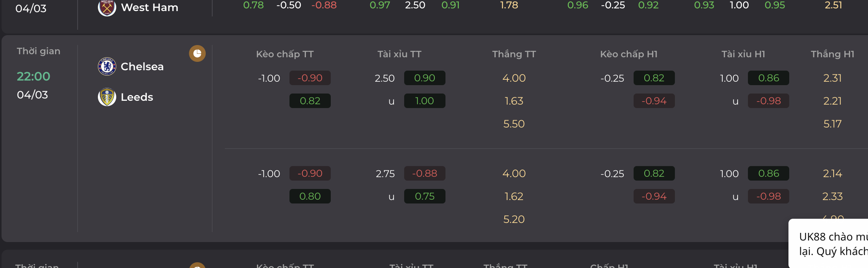Image resolution: width=868 pixels, height=268 pixels.
Task: Choose Leeds handicap odds 0.80
Action: pos(310,196)
